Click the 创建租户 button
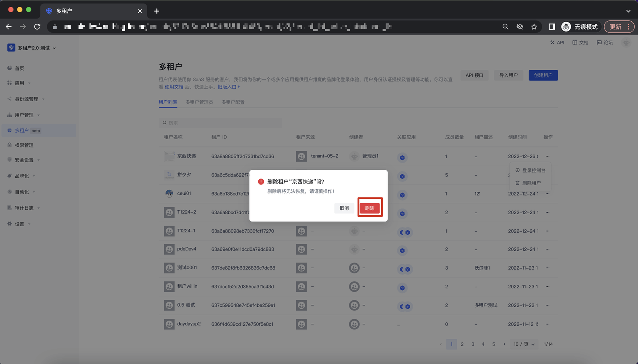638x364 pixels. pyautogui.click(x=543, y=75)
